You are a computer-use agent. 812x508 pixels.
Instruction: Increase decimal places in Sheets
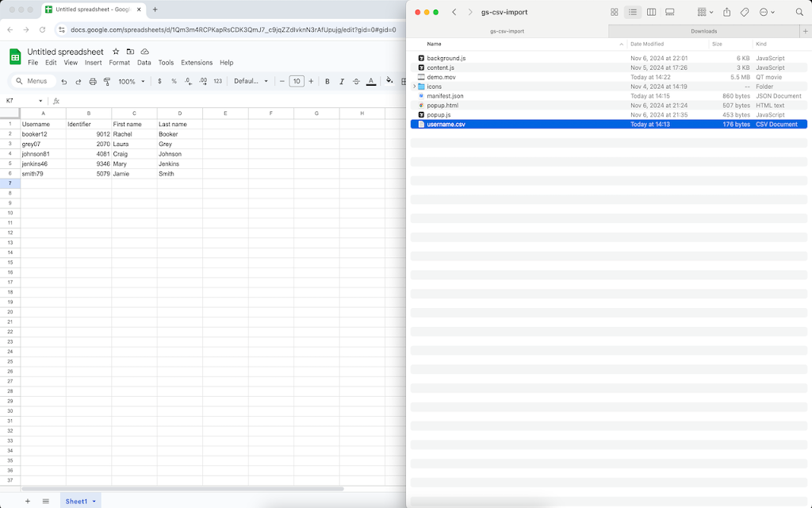[x=203, y=82]
